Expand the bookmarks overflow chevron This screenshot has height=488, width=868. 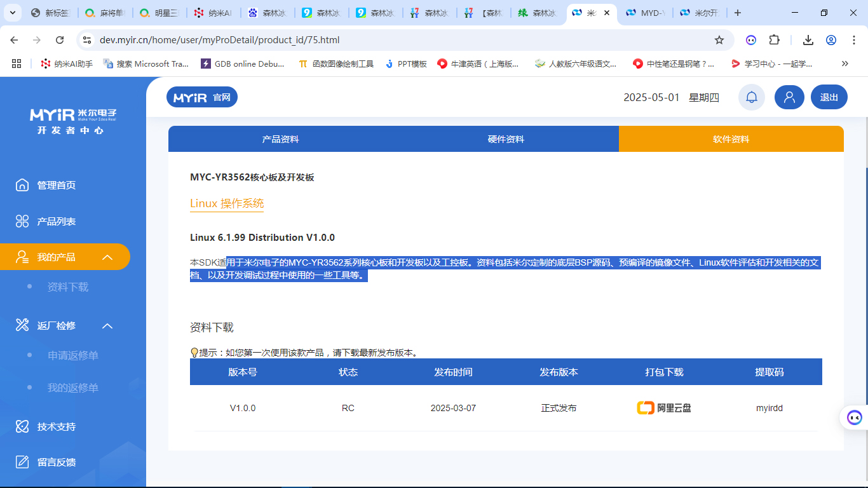coord(844,64)
